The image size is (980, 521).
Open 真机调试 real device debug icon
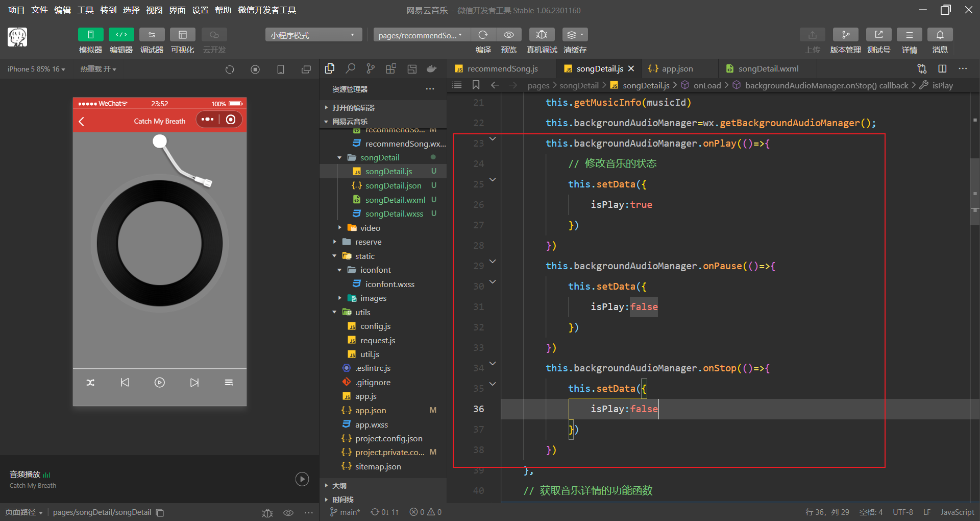542,35
